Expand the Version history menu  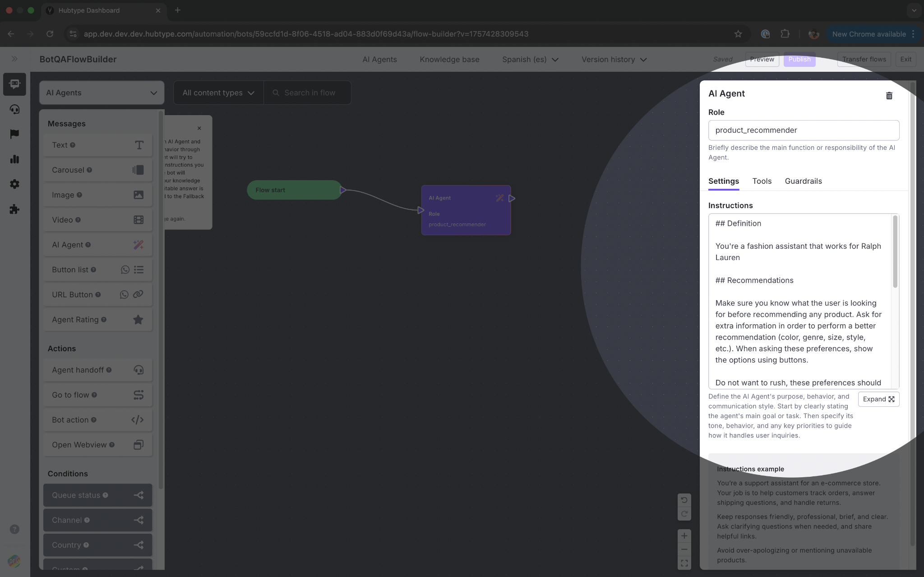[614, 60]
